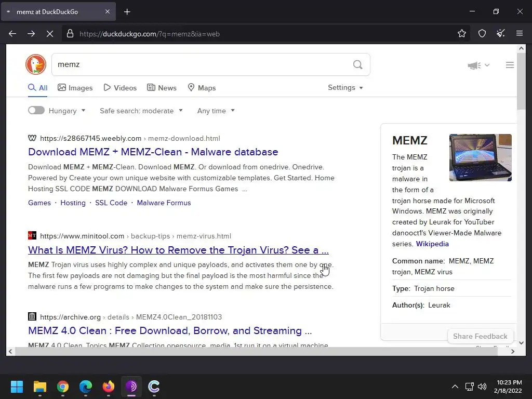Open Download MEMZ + MEMZ-Clean result
Screen dimensions: 532x399
coord(153,152)
